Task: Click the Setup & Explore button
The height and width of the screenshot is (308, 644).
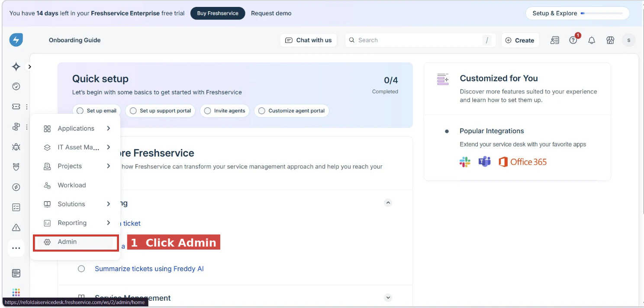Action: click(x=577, y=13)
